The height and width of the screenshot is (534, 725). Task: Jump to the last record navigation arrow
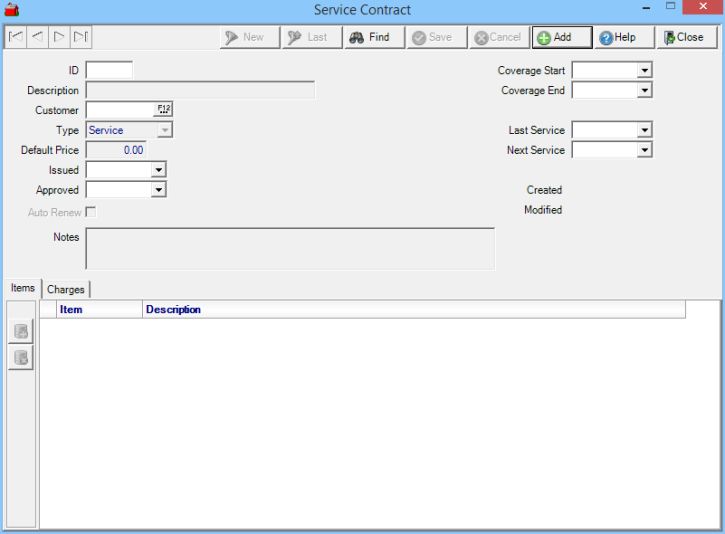(81, 38)
